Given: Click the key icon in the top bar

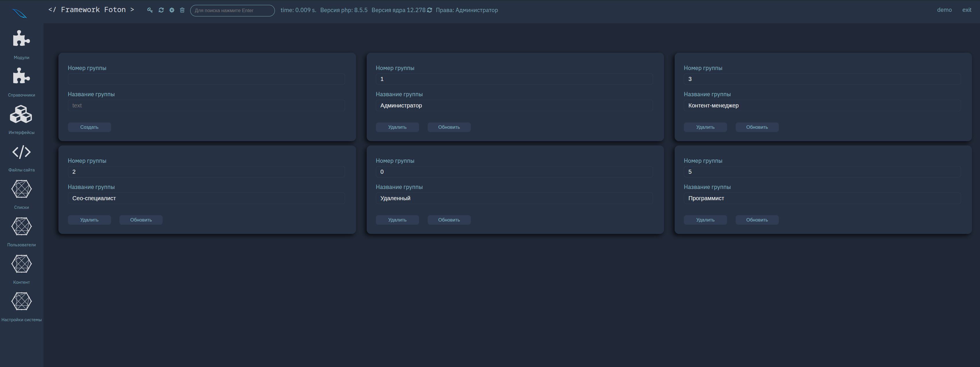Looking at the screenshot, I should pyautogui.click(x=150, y=10).
